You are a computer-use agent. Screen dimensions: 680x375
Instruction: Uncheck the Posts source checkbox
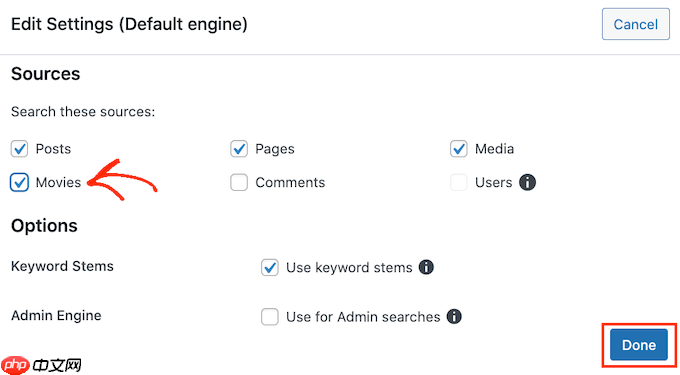click(x=20, y=149)
